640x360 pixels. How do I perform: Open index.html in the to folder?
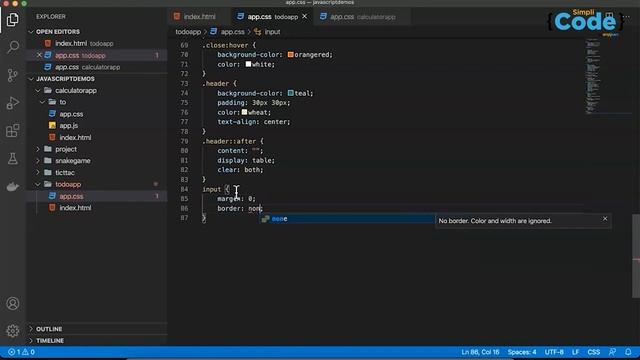tap(97, 138)
